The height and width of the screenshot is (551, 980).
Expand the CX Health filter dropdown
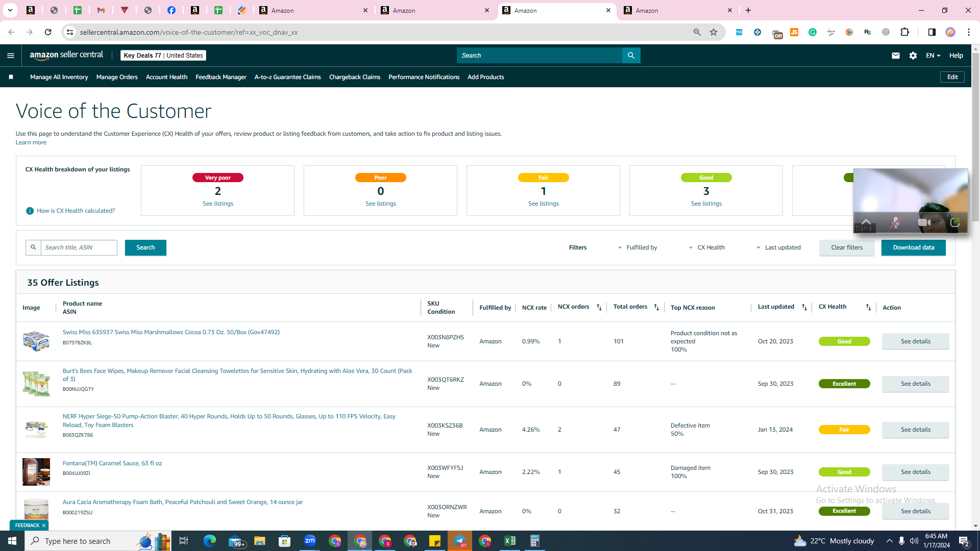point(706,247)
